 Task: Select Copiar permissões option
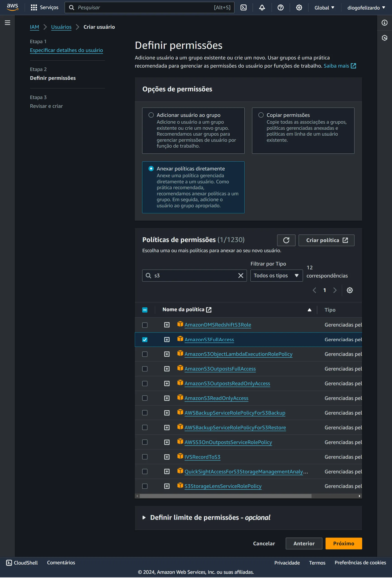pos(261,115)
